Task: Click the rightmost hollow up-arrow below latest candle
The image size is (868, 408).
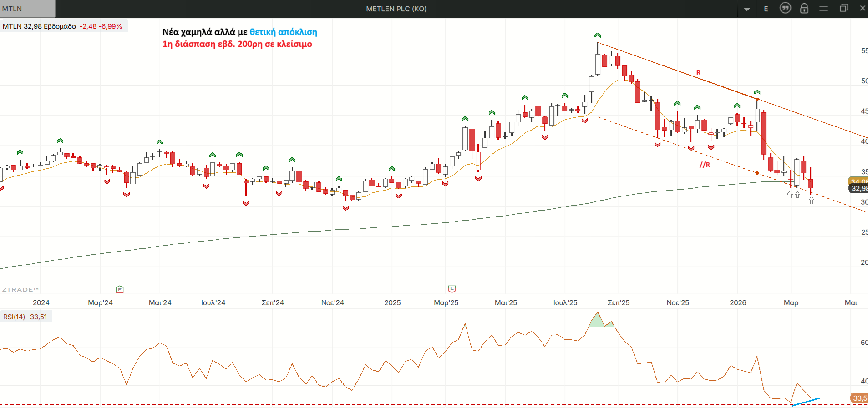Action: tap(812, 200)
